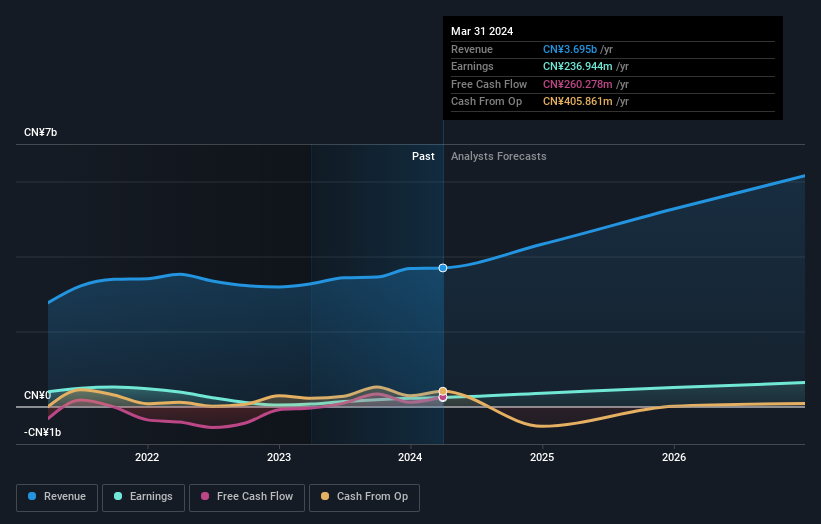Screen dimensions: 821x524
Task: Click the blue Revenue data point marker
Action: coord(443,268)
